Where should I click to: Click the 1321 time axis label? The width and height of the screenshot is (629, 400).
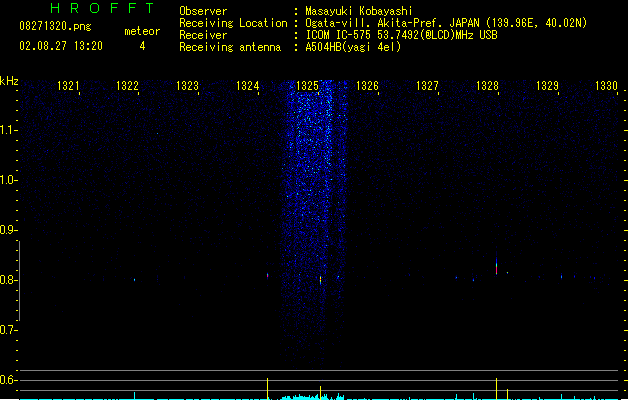pos(68,85)
